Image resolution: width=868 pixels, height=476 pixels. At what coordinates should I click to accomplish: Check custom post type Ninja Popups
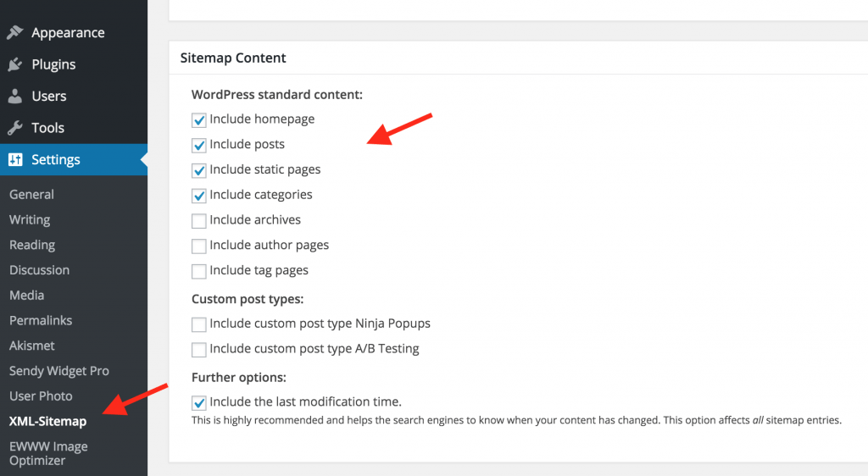(x=199, y=324)
